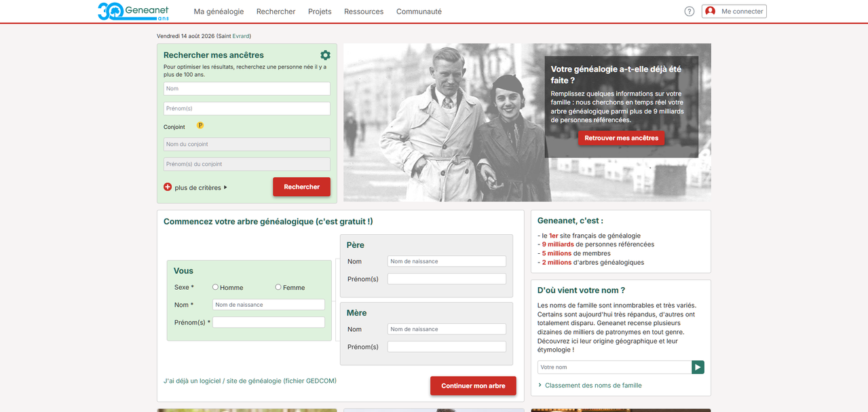Open the GEDCOM file import link
Image resolution: width=868 pixels, height=412 pixels.
click(250, 381)
